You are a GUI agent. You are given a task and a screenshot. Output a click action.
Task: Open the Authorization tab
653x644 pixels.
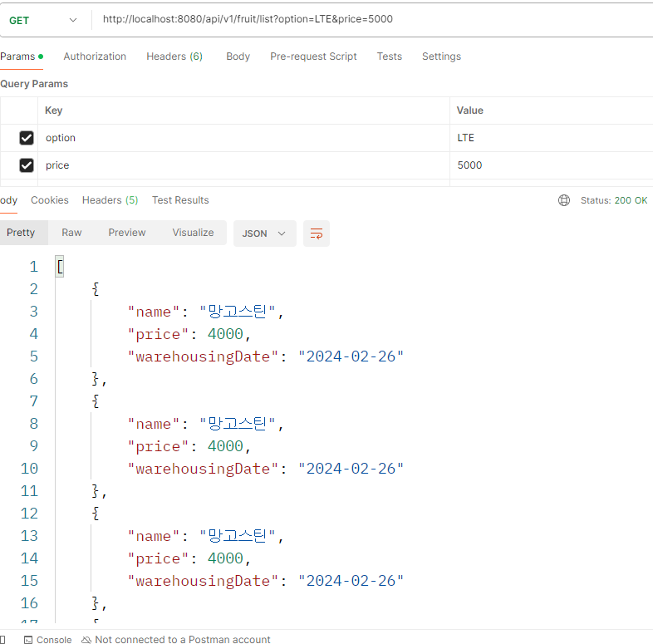tap(95, 57)
